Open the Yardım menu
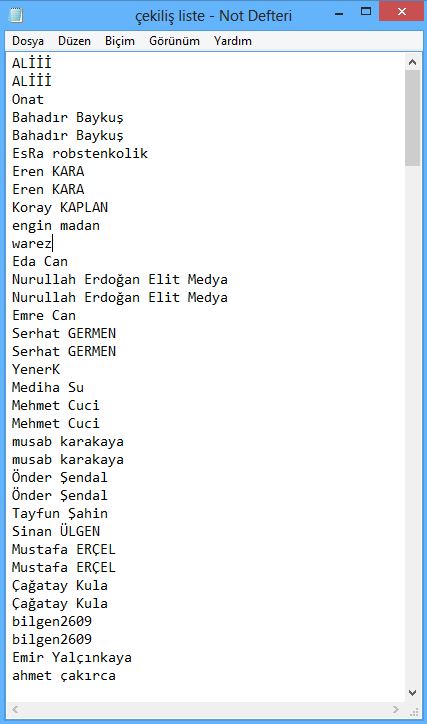Screen dimensions: 427x724 coord(233,41)
